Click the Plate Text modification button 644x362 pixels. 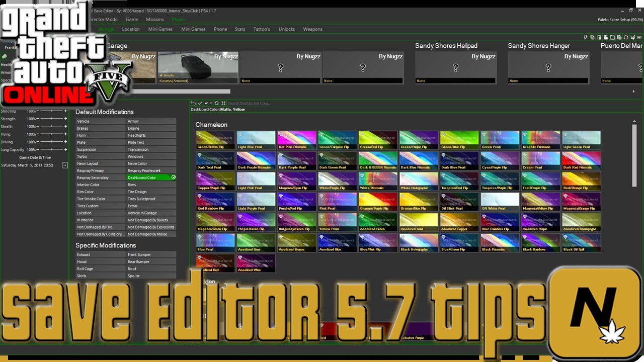[x=151, y=142]
